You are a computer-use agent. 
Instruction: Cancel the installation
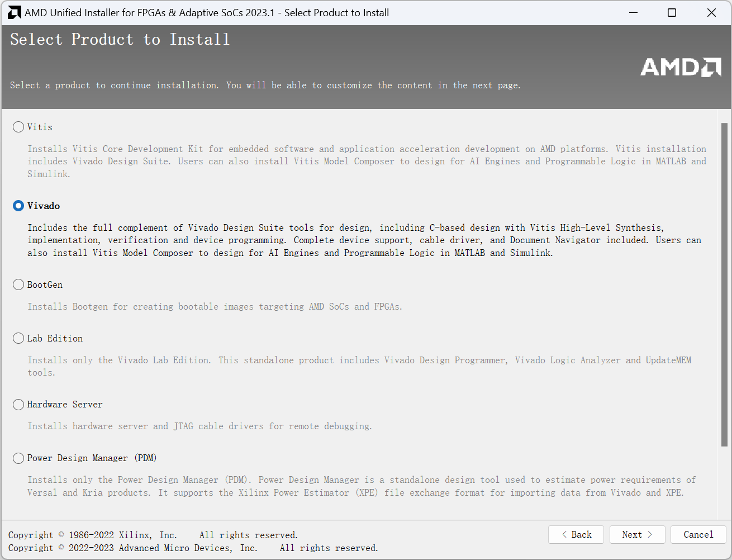pyautogui.click(x=698, y=534)
